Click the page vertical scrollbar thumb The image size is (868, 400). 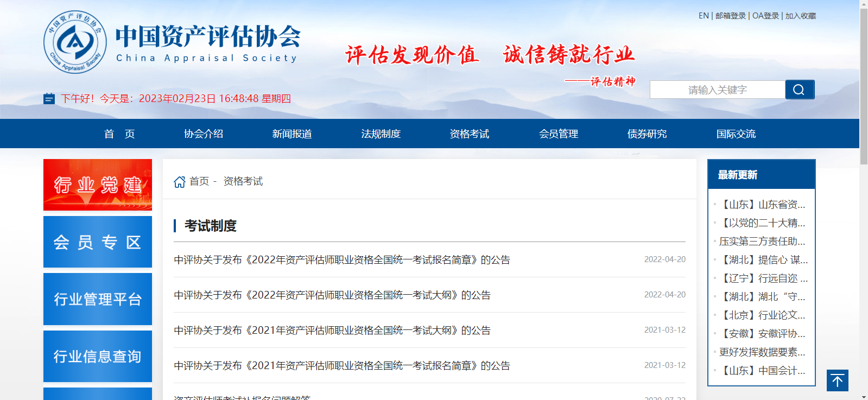pyautogui.click(x=864, y=87)
